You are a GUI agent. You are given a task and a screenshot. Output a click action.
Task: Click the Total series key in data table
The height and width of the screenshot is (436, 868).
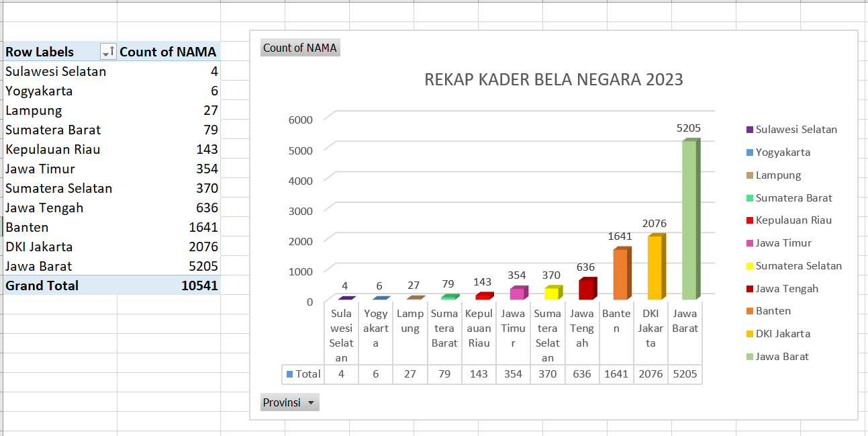[290, 374]
